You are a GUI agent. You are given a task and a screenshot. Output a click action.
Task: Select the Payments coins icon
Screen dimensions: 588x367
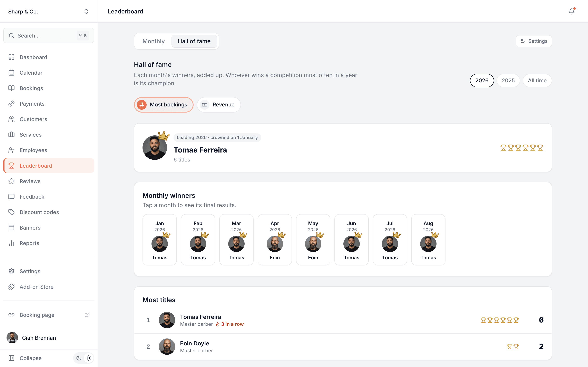point(11,104)
